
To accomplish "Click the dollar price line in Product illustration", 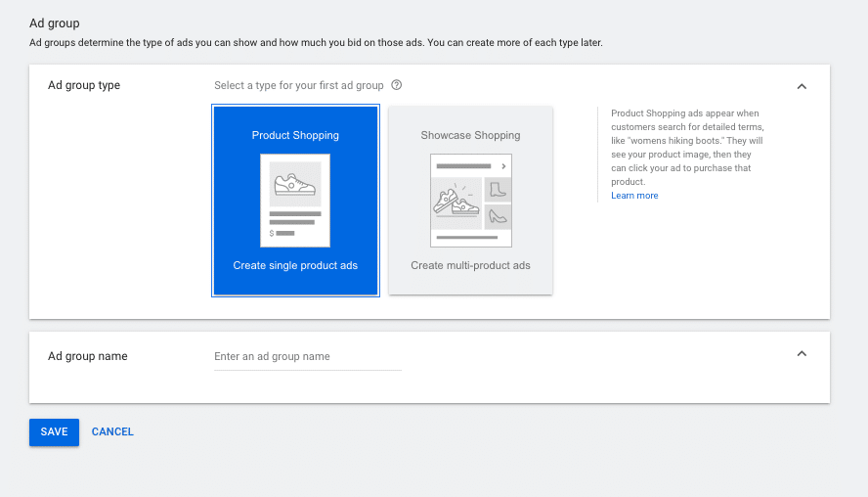I will pos(282,233).
